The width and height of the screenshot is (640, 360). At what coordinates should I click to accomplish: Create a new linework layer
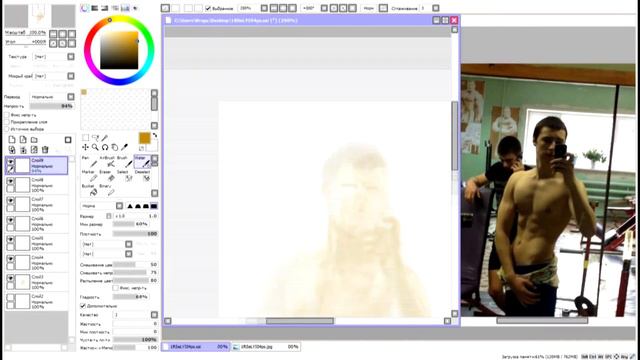click(x=23, y=140)
